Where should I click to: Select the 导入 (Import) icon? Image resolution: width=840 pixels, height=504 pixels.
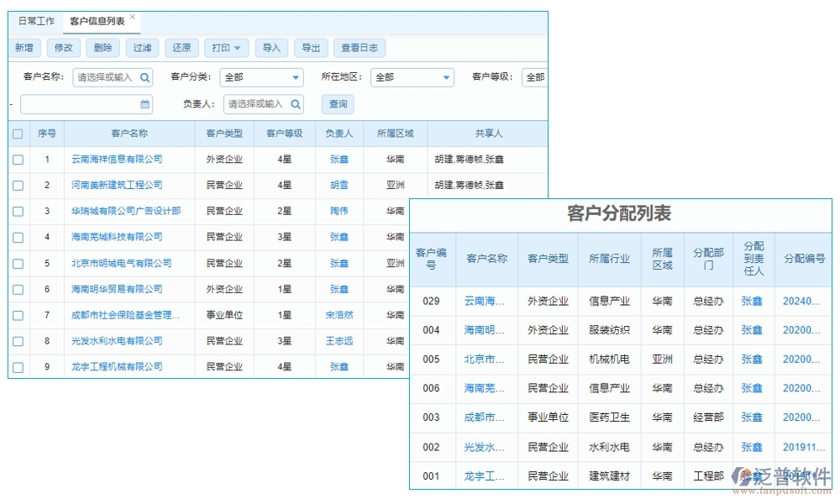point(271,48)
